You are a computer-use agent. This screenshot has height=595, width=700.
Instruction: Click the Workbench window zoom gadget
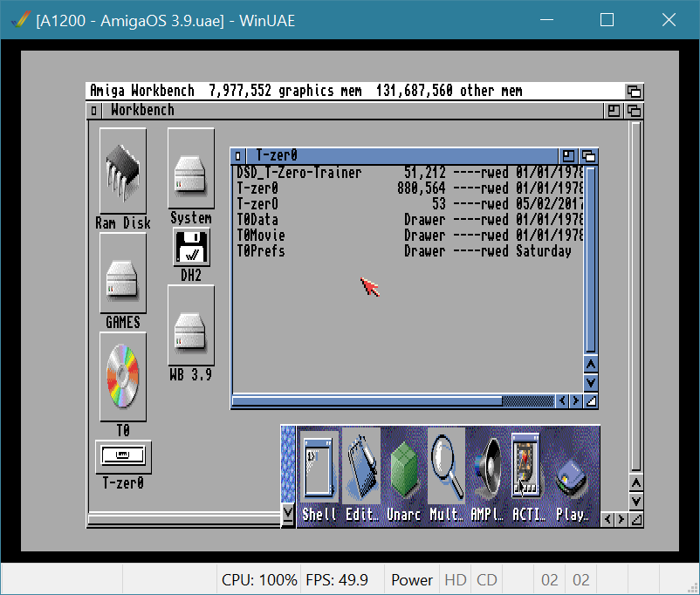point(614,111)
